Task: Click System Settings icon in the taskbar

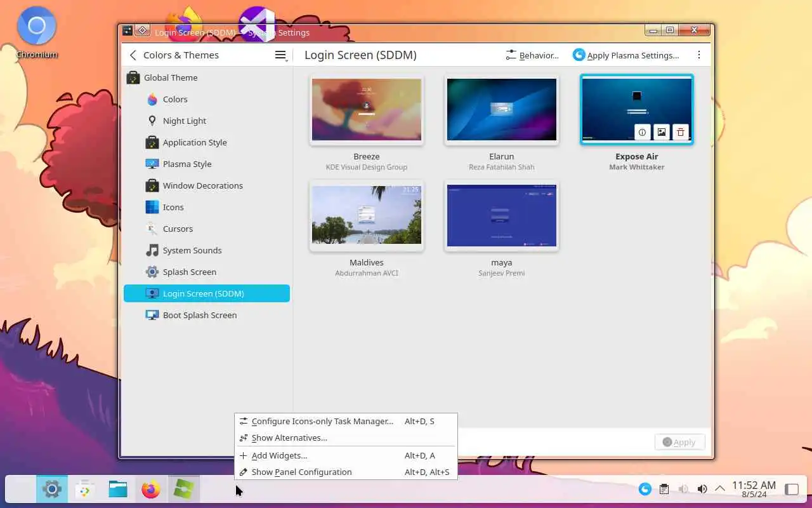Action: click(52, 489)
